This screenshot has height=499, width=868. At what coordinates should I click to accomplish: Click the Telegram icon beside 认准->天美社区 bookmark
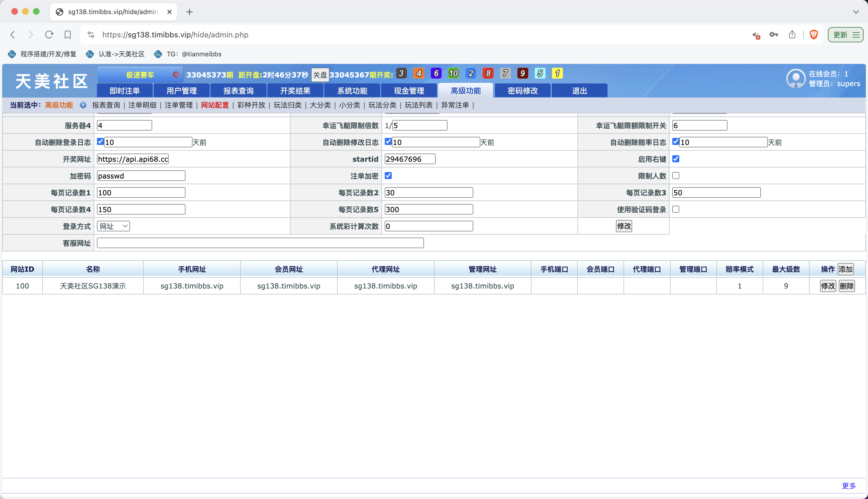(89, 54)
